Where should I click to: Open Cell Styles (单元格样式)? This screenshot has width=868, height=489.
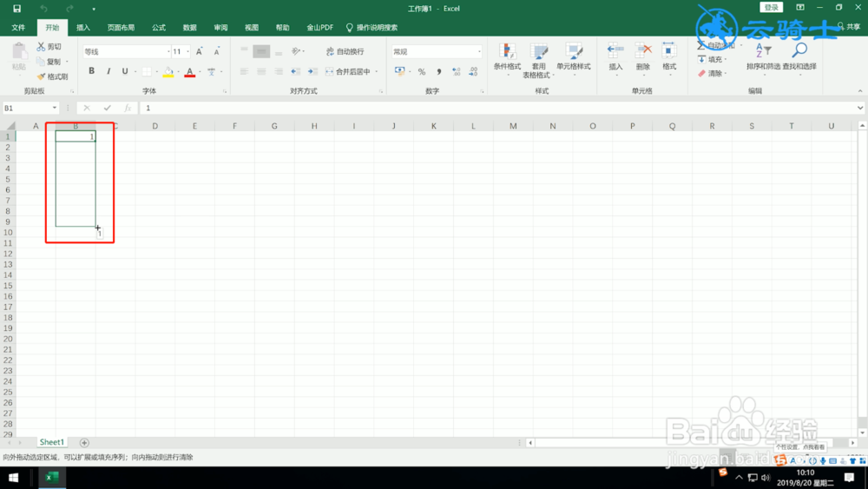574,57
